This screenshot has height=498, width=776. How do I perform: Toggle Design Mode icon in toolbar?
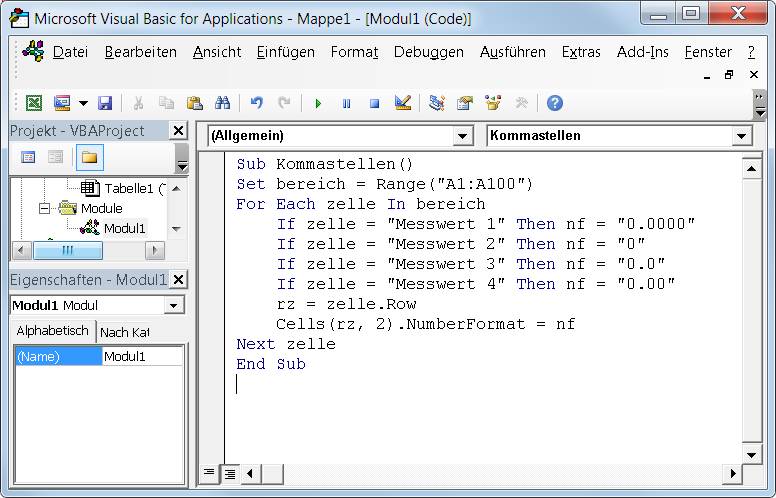[402, 103]
